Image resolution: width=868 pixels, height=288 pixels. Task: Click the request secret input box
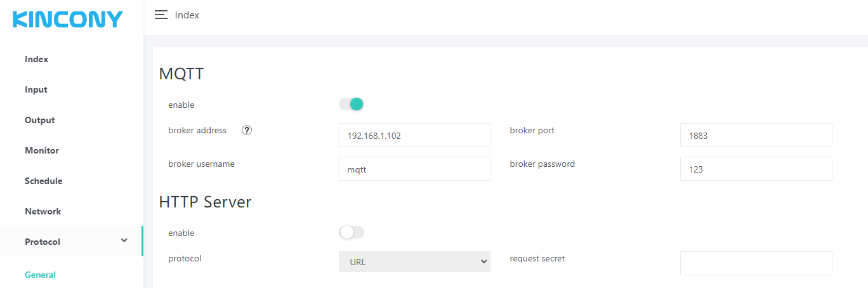756,263
